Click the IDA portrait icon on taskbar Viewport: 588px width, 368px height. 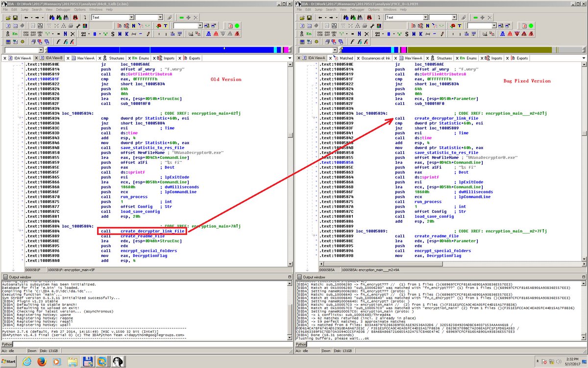118,361
